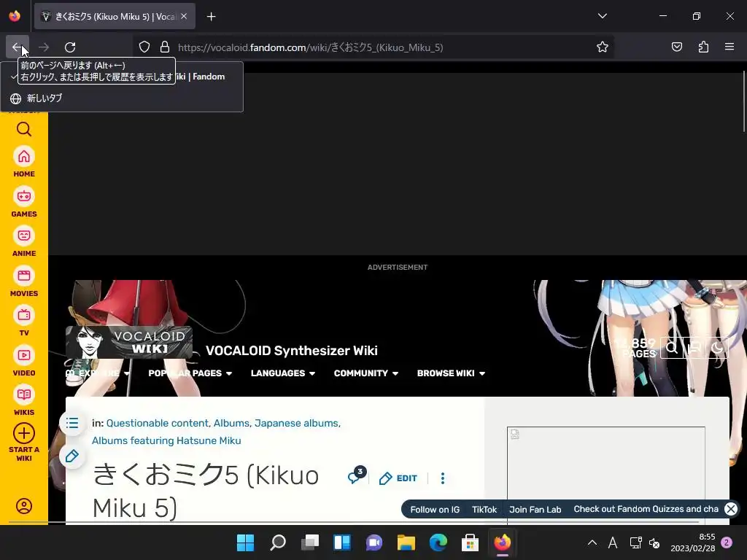The image size is (747, 560).
Task: Open the Japanese albums category link
Action: pyautogui.click(x=296, y=423)
